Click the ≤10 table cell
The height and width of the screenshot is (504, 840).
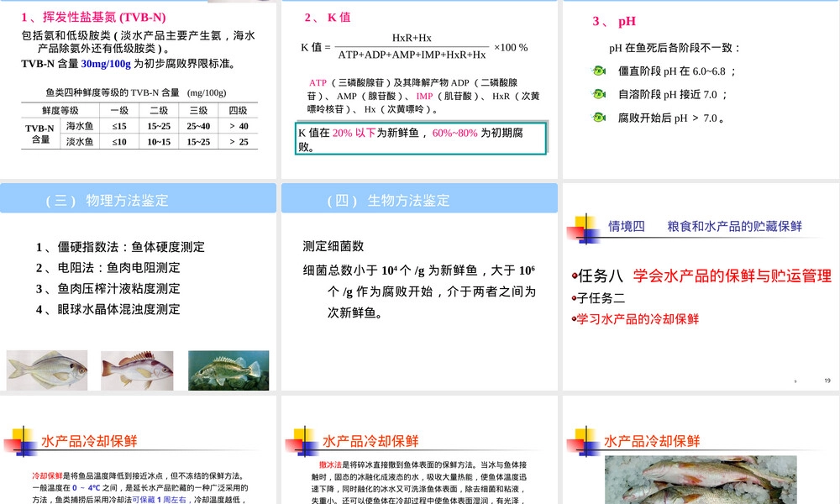(119, 142)
